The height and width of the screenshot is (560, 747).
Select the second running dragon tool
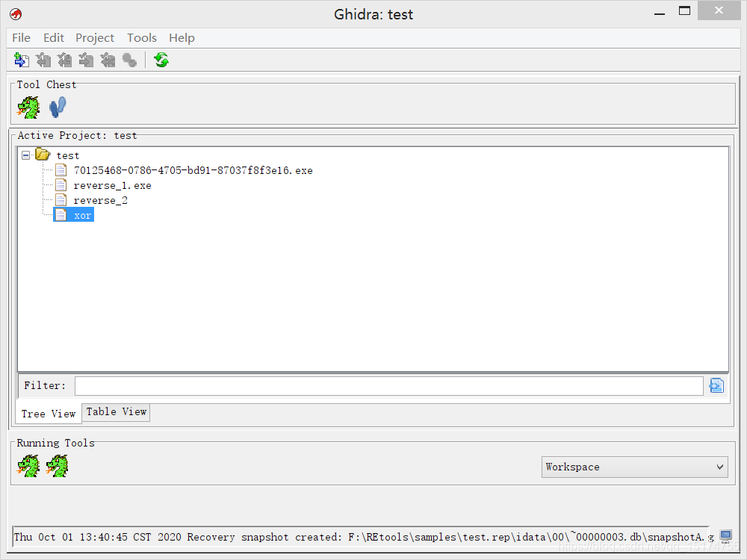tap(58, 466)
